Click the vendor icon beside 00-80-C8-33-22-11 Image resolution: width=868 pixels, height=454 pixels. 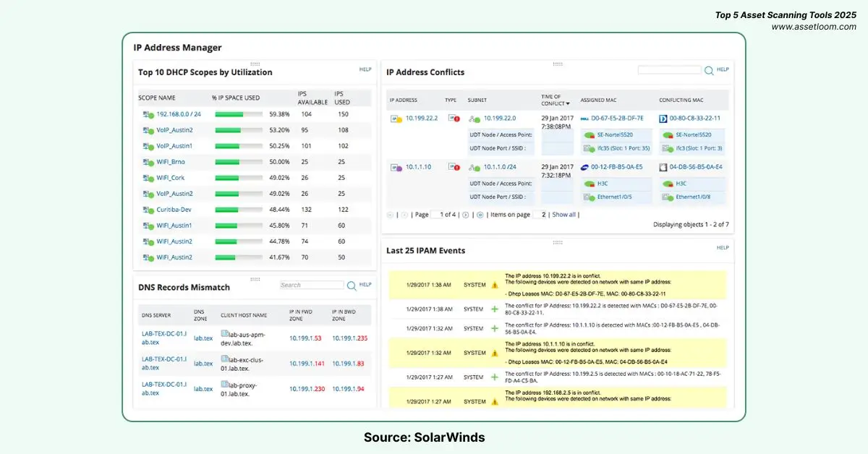(663, 118)
